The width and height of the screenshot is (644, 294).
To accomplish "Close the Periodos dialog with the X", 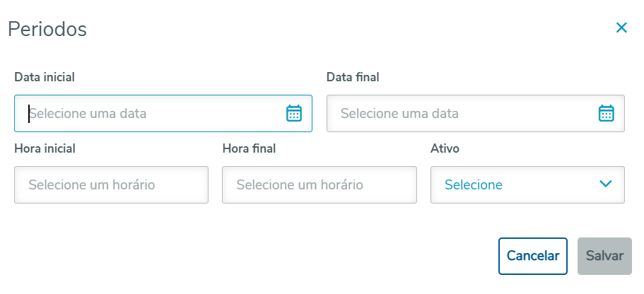I will (621, 28).
